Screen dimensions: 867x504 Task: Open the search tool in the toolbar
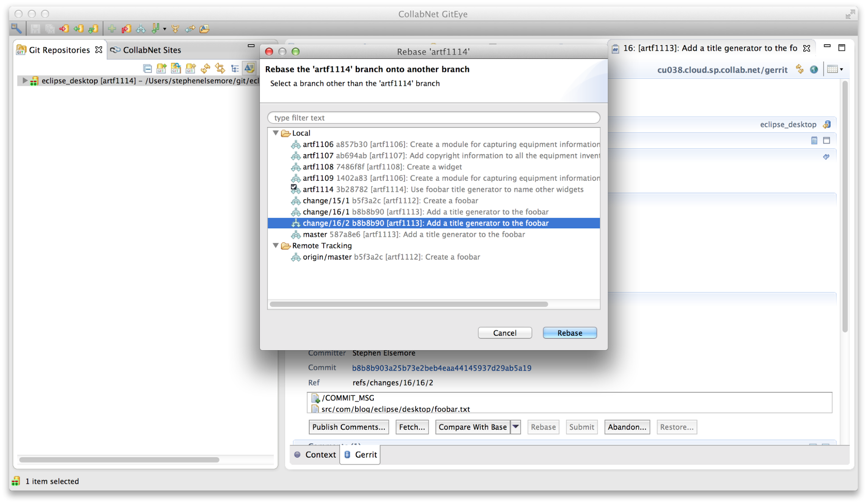17,28
